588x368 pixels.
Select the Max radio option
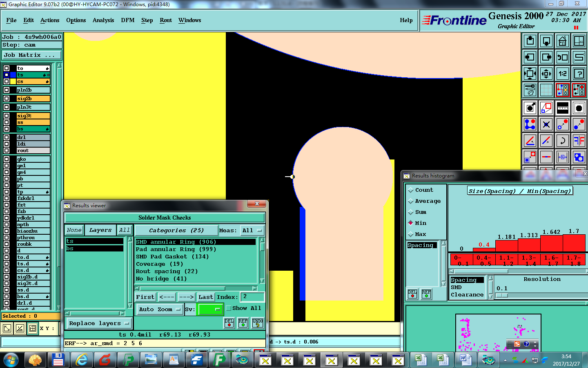coord(417,234)
